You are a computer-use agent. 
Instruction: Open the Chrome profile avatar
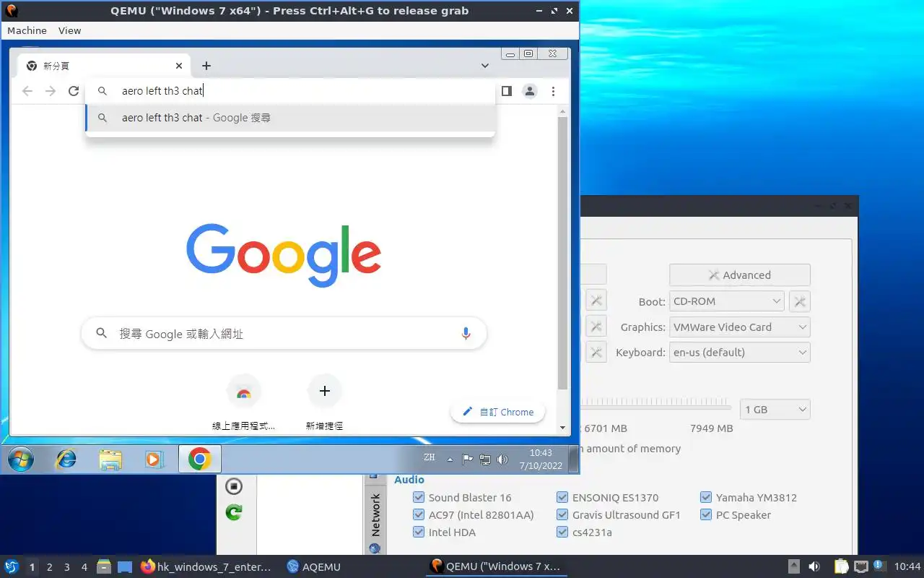[530, 91]
